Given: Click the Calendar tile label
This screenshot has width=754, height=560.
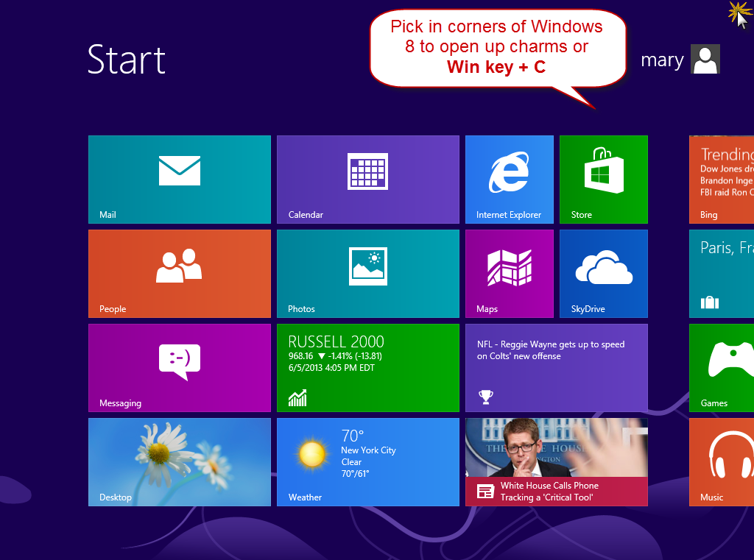Looking at the screenshot, I should [x=306, y=215].
